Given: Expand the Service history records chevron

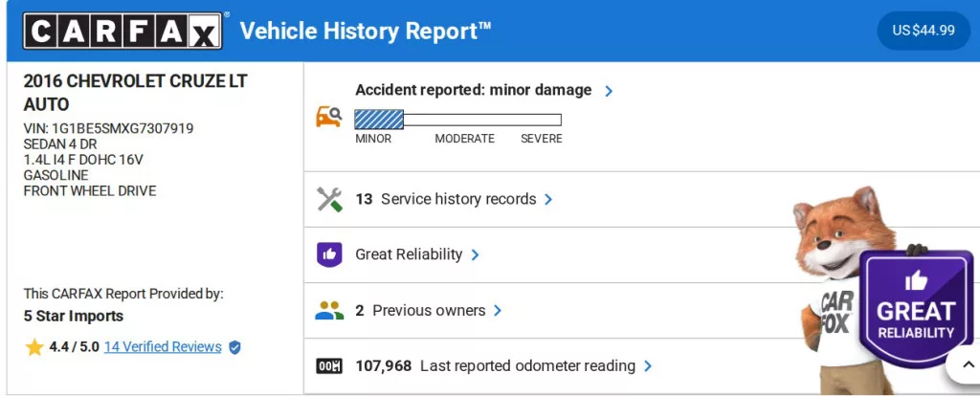Looking at the screenshot, I should pyautogui.click(x=548, y=199).
